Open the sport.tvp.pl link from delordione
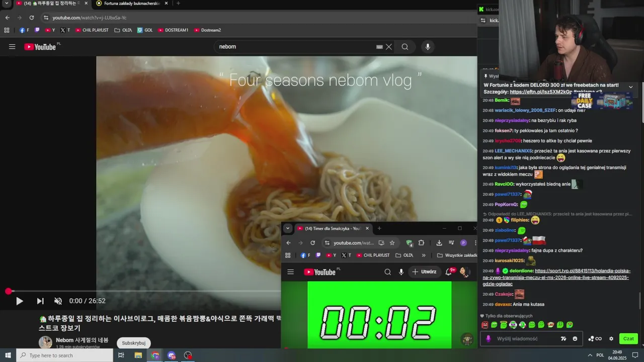Screen dimensions: 644x362 [x=556, y=278]
